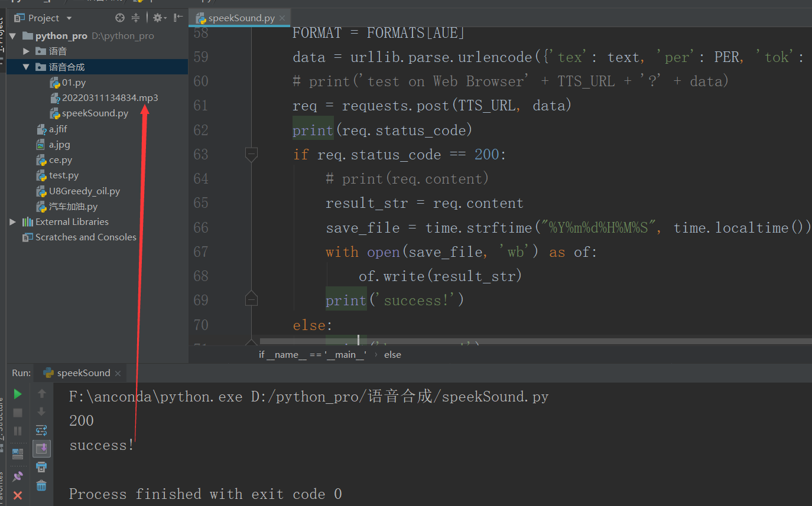The image size is (812, 506).
Task: Click the fold end marker on line 69
Action: [x=251, y=299]
